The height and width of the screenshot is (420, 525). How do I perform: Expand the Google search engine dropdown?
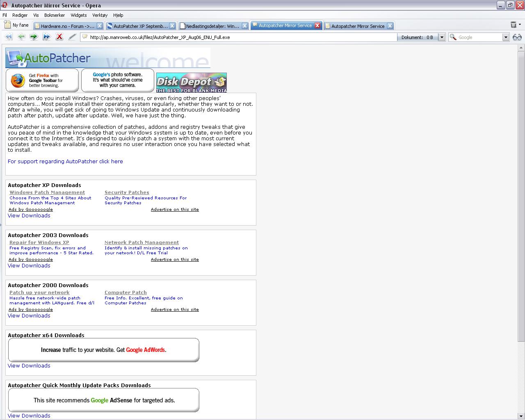coord(505,37)
